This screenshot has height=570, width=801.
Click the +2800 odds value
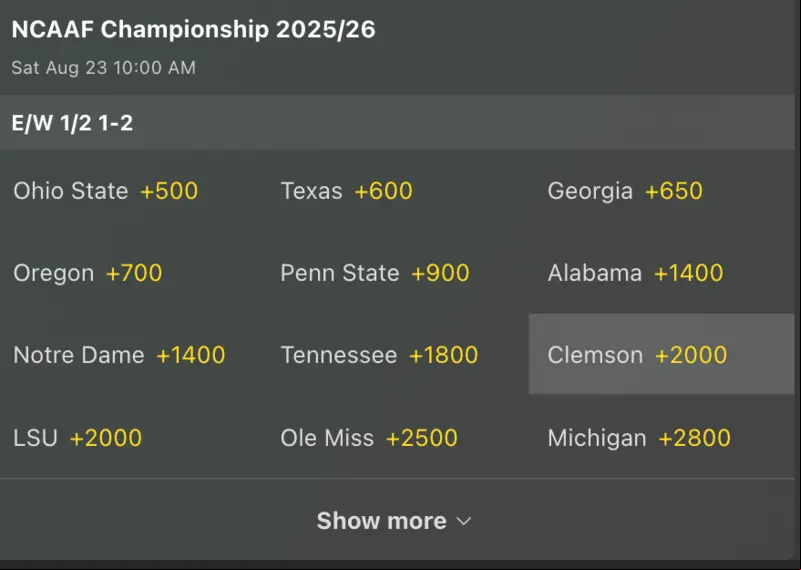(695, 438)
